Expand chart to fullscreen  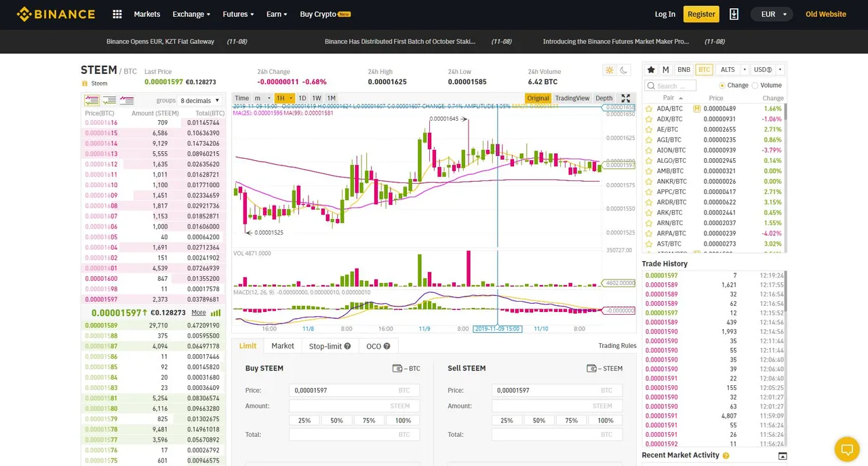(x=626, y=98)
